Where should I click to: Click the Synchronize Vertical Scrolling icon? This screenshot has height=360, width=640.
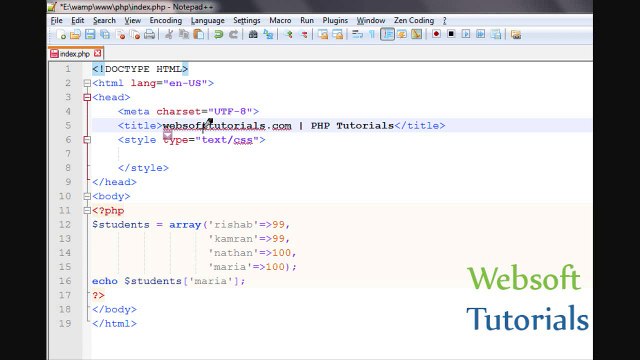pos(323,35)
